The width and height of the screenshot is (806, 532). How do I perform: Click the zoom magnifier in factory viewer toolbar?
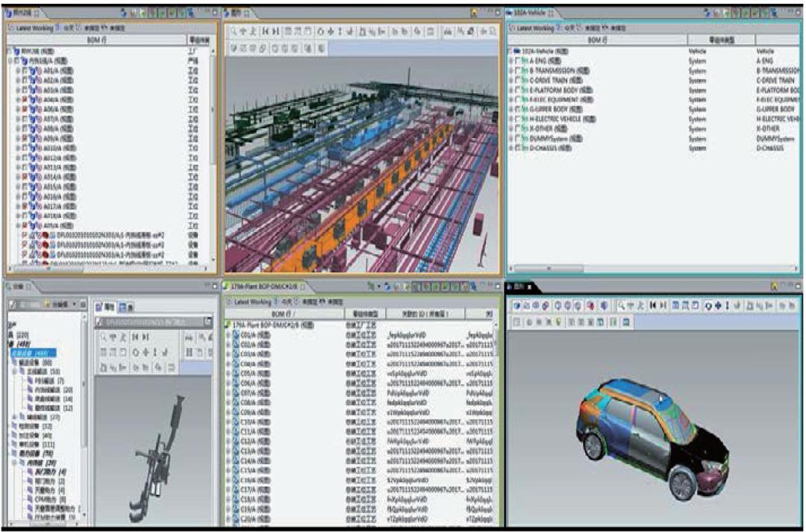pyautogui.click(x=234, y=31)
